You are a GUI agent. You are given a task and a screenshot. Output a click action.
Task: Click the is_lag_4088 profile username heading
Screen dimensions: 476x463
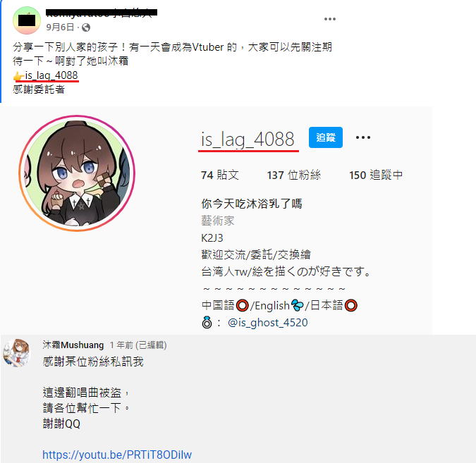click(248, 140)
